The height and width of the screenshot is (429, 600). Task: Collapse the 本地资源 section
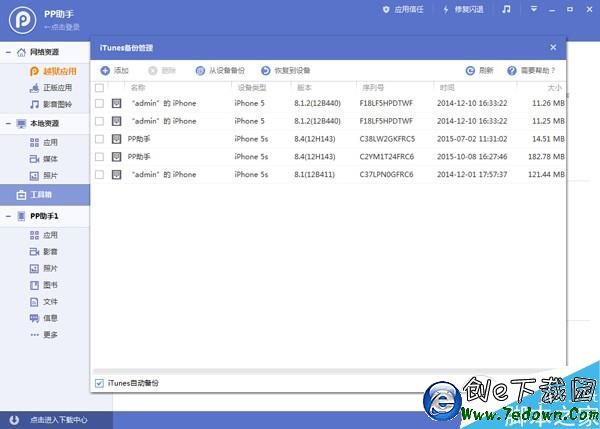8,123
